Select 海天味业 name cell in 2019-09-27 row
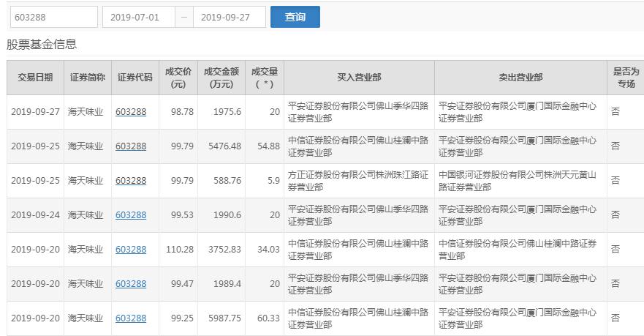 click(88, 112)
